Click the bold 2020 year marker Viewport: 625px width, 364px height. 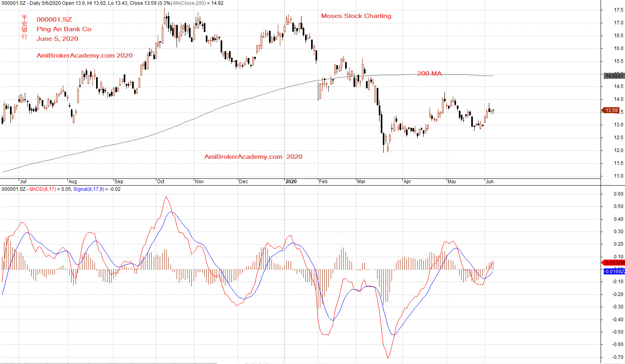click(291, 182)
